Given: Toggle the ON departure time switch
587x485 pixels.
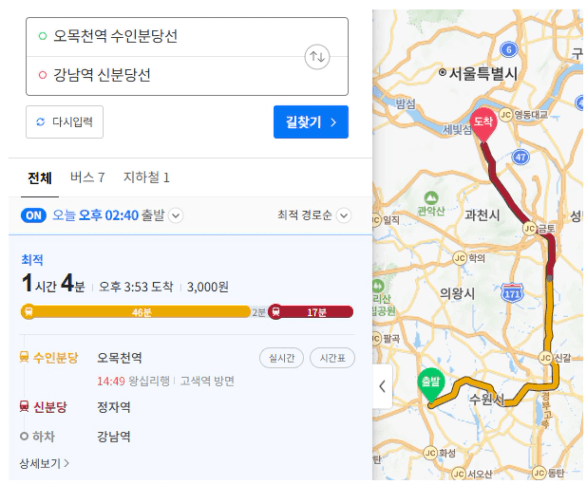Looking at the screenshot, I should point(34,216).
